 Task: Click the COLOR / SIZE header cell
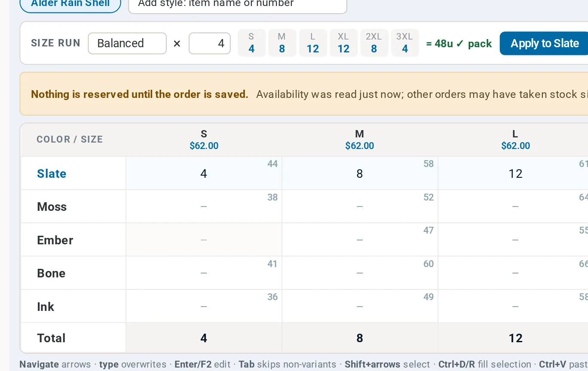[73, 140]
